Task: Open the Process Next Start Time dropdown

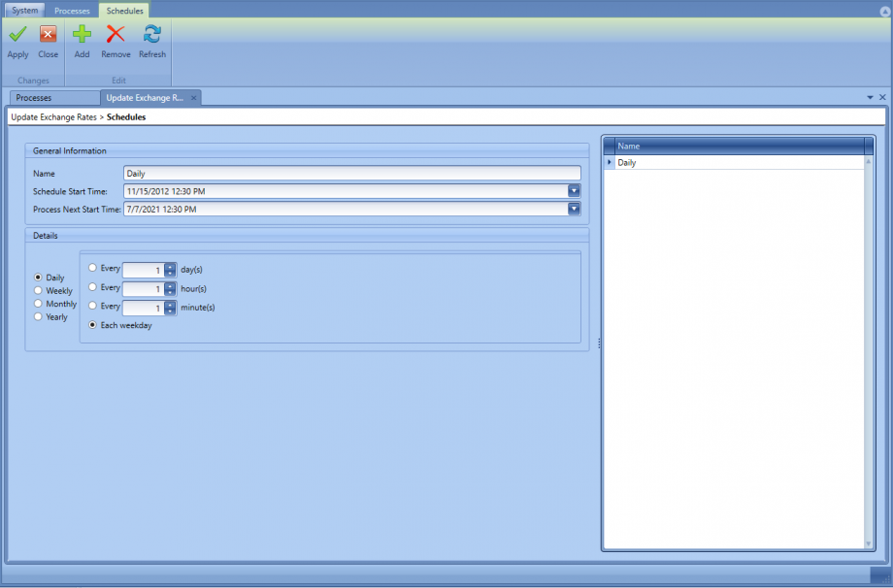Action: pyautogui.click(x=574, y=209)
